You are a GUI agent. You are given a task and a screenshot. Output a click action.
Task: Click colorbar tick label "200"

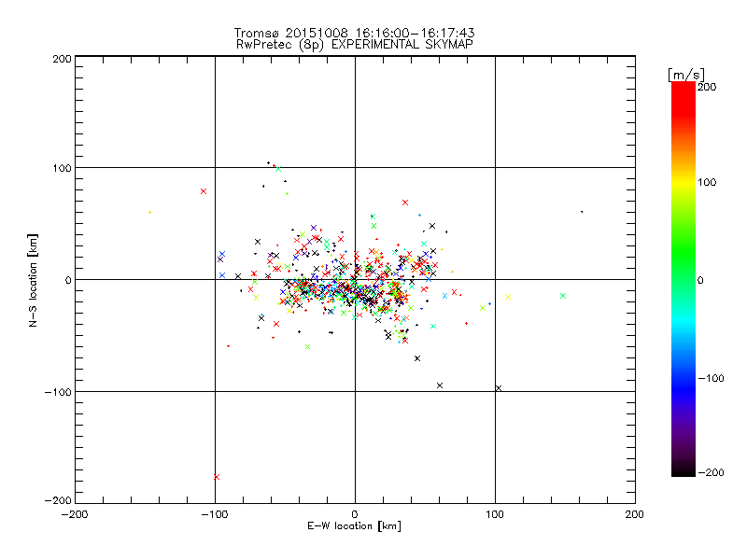click(707, 87)
